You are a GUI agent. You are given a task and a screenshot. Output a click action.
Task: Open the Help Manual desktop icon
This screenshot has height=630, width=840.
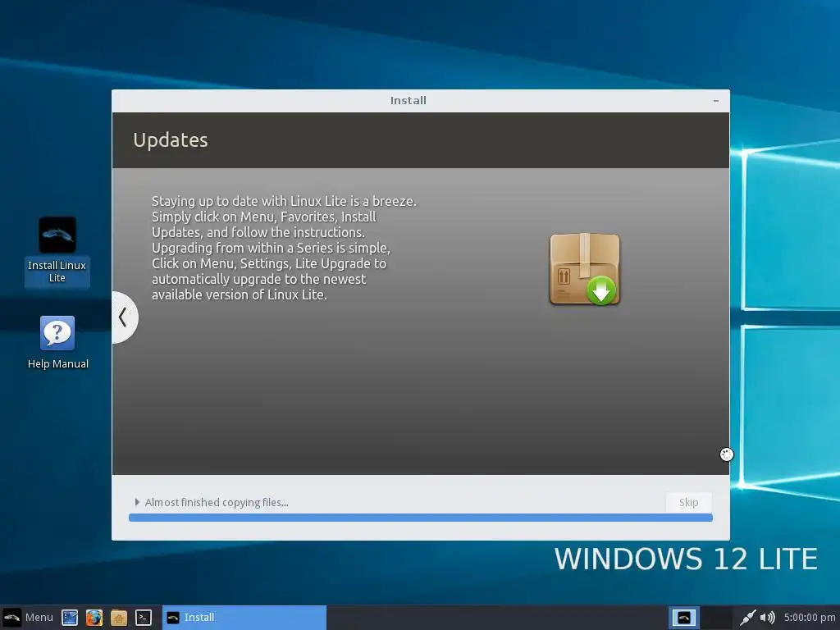click(57, 343)
